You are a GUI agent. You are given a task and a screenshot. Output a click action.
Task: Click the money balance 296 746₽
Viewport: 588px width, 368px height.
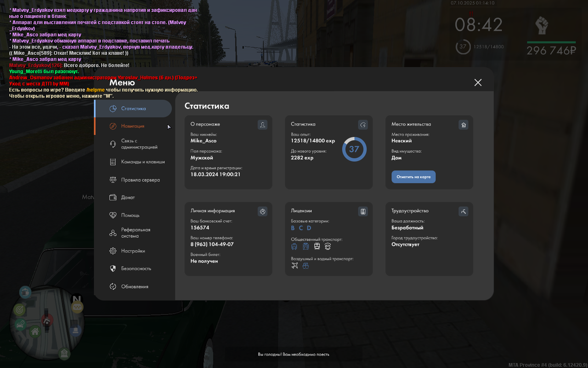point(551,51)
